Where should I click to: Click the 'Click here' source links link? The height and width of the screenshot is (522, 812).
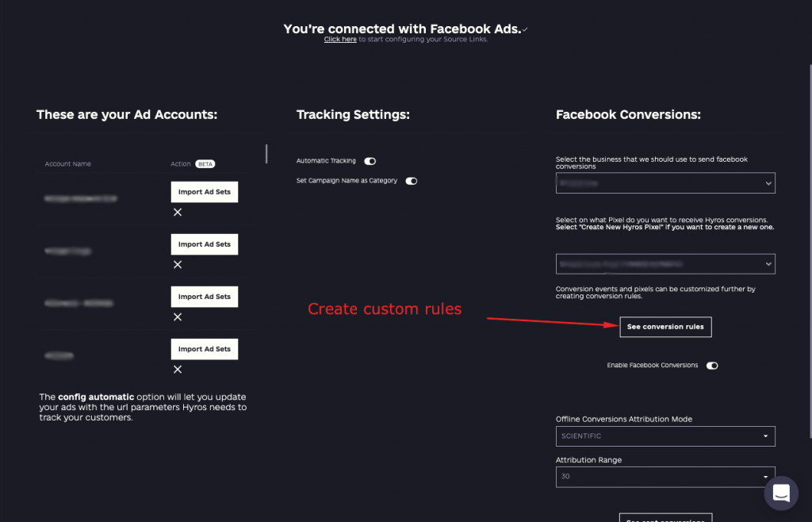[340, 40]
